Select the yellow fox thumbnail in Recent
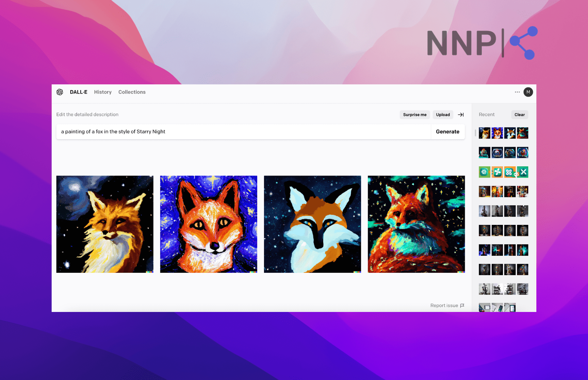 click(x=485, y=133)
